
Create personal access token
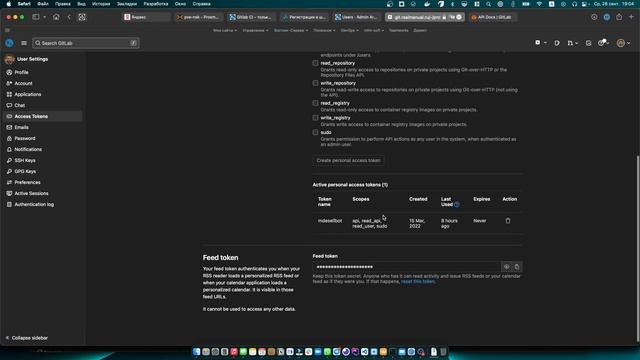[348, 160]
